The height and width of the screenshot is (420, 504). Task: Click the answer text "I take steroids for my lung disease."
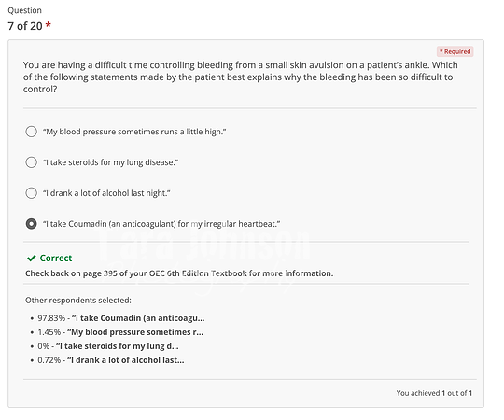(110, 162)
